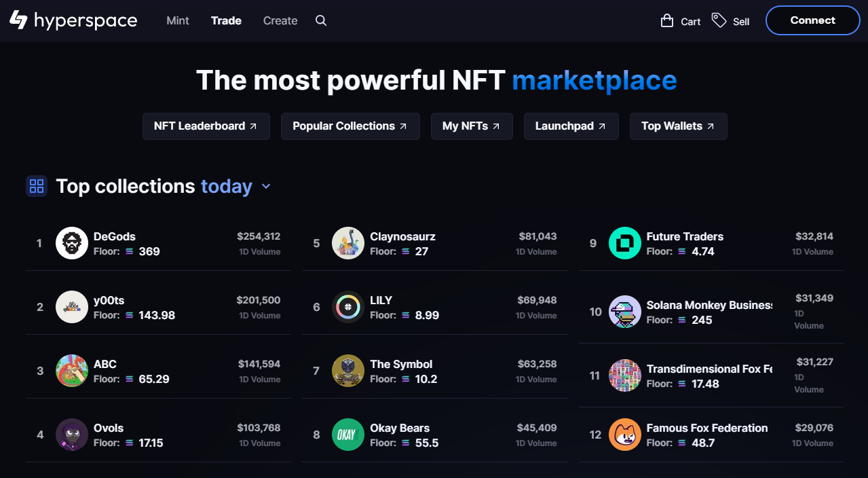Click the Okay Bears green logo
Screen dimensions: 868x478
tap(348, 434)
